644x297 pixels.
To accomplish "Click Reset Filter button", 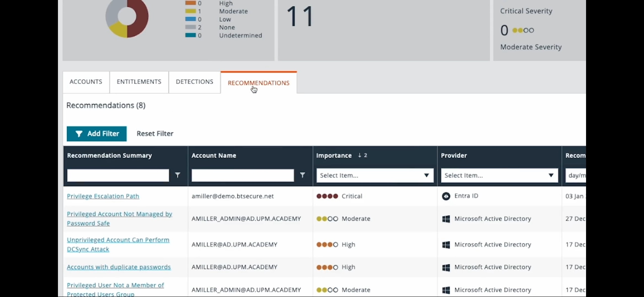I will [x=155, y=134].
